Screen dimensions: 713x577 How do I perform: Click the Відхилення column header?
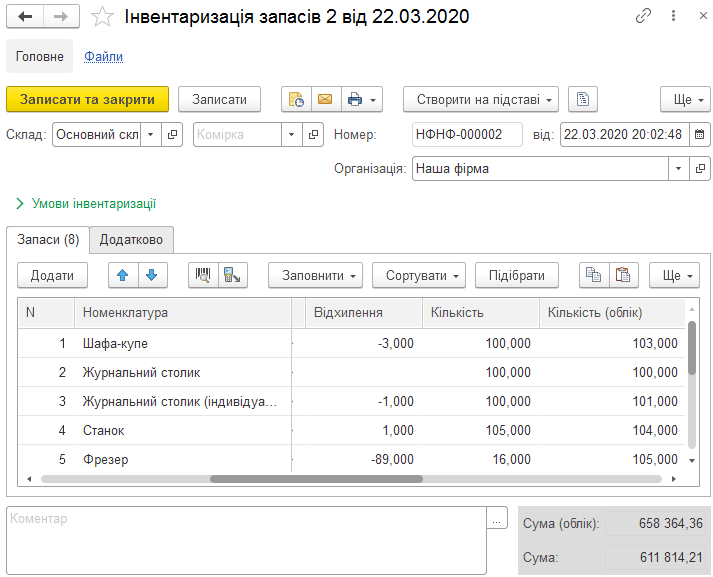pos(364,313)
